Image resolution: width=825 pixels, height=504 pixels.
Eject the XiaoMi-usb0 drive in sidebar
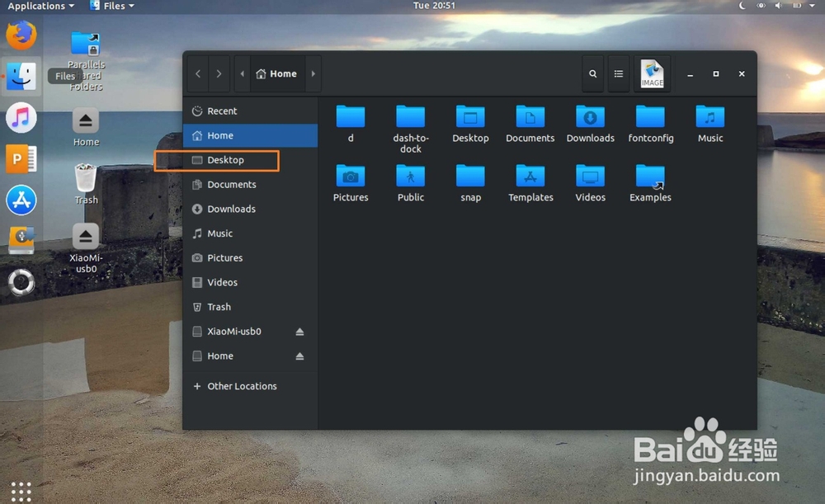point(299,332)
